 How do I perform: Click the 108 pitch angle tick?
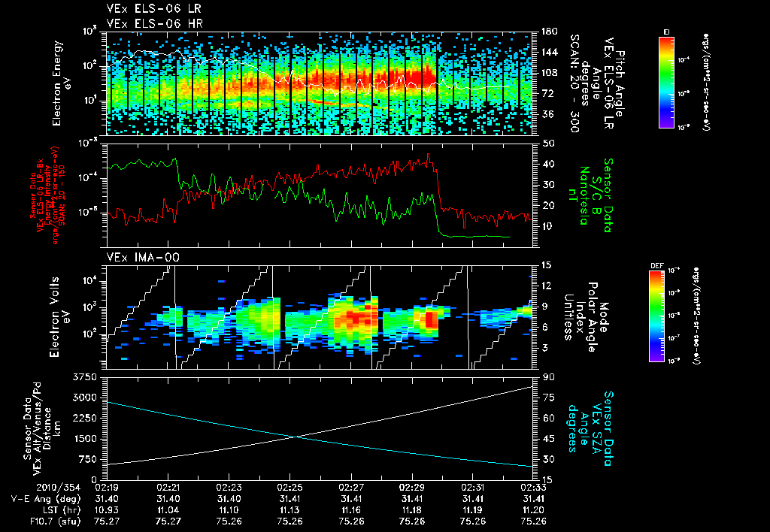pyautogui.click(x=550, y=73)
